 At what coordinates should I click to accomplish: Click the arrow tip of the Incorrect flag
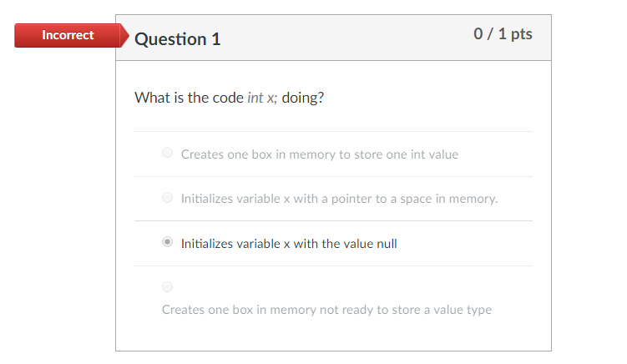point(125,36)
